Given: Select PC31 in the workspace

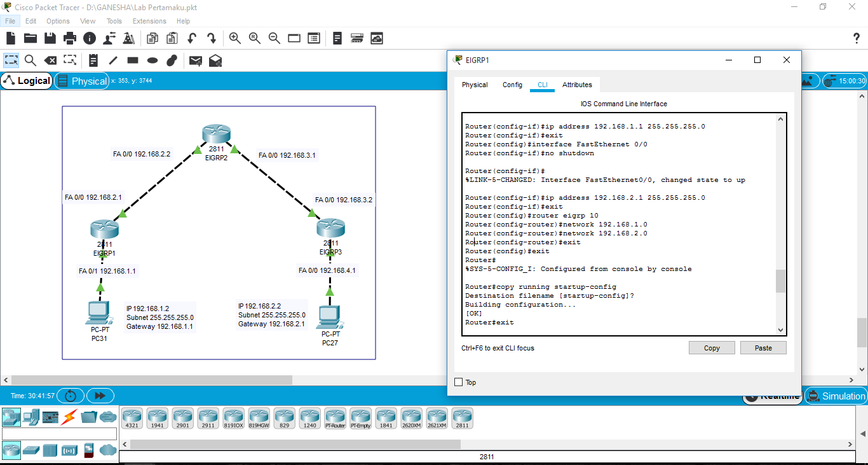Looking at the screenshot, I should coord(98,313).
